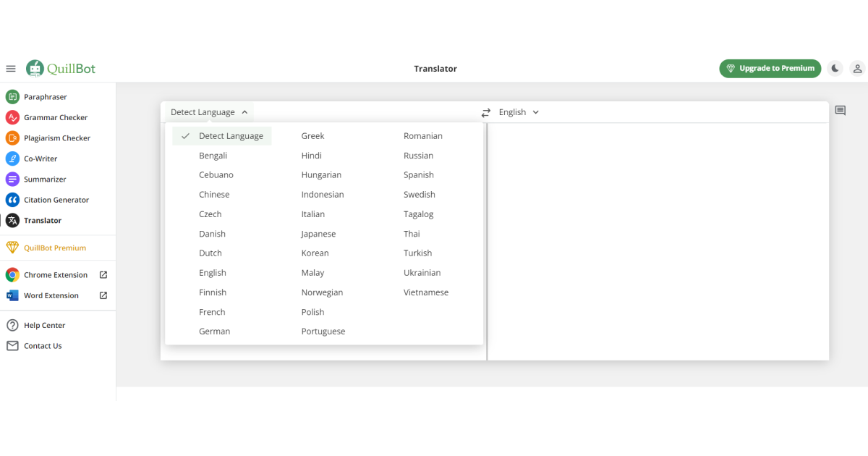Click the Word Extension icon
Viewport: 868px width, 456px height.
(x=12, y=295)
